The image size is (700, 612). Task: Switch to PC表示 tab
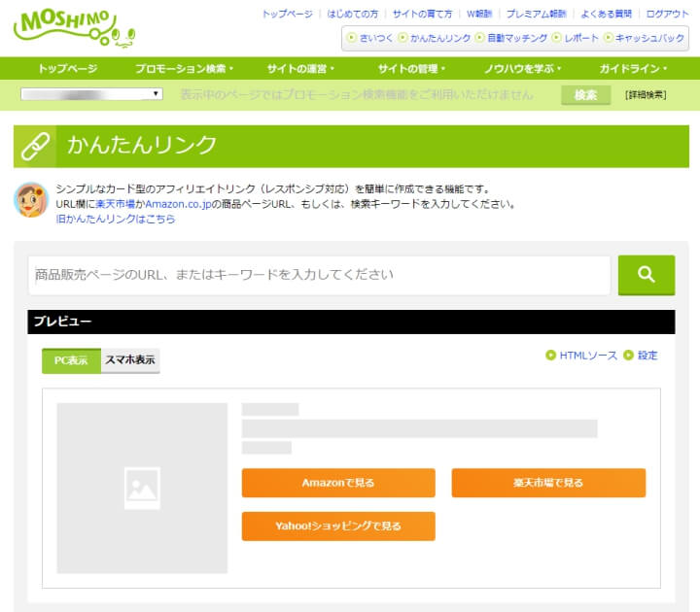click(71, 360)
